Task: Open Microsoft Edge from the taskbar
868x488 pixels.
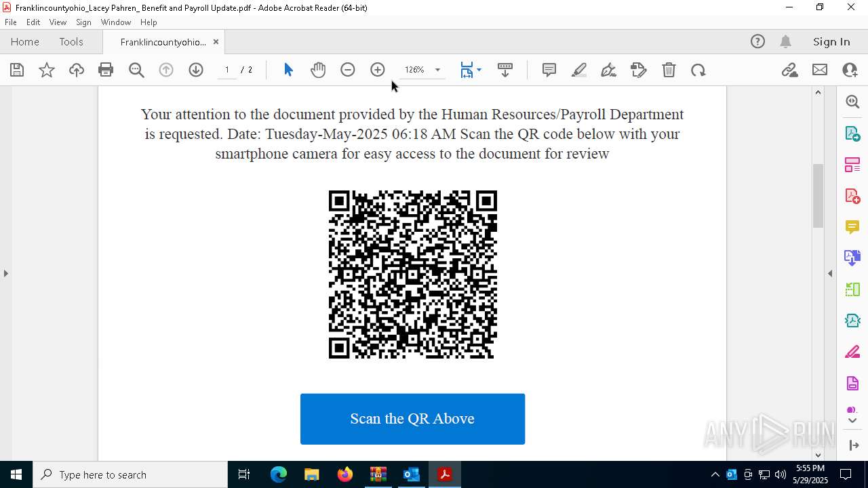Action: [x=279, y=474]
